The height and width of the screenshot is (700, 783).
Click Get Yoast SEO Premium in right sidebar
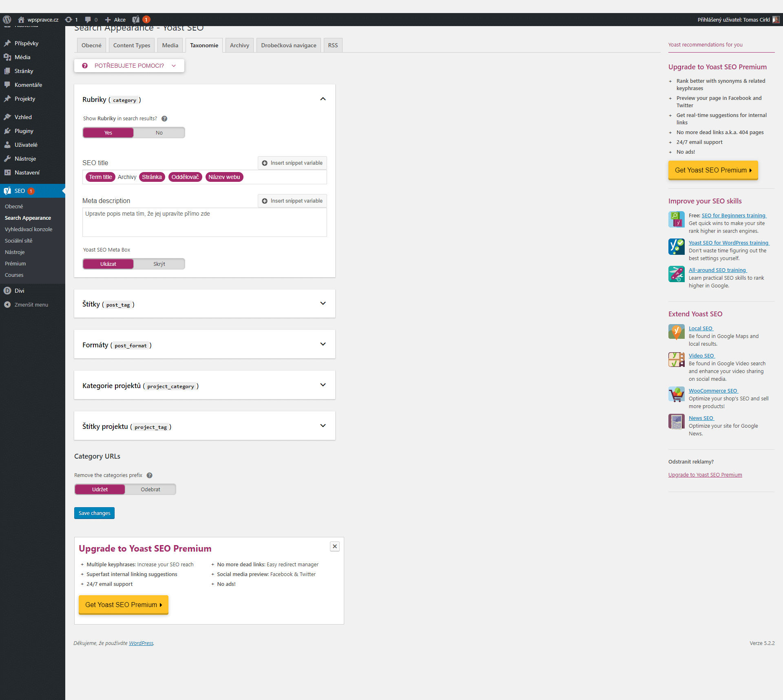[x=713, y=170]
